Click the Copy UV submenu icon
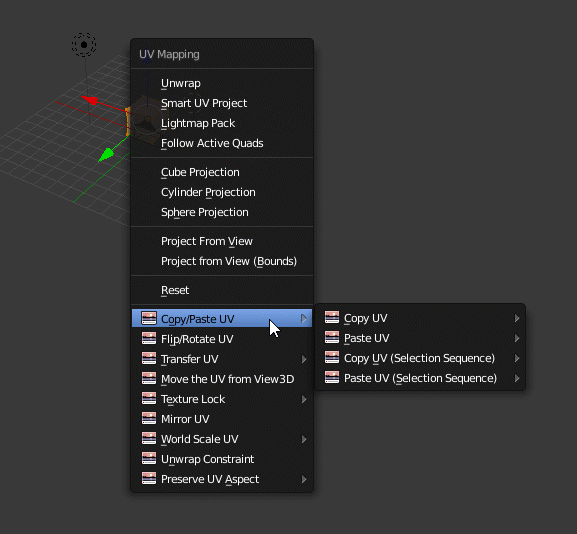The height and width of the screenshot is (534, 577). coord(332,317)
